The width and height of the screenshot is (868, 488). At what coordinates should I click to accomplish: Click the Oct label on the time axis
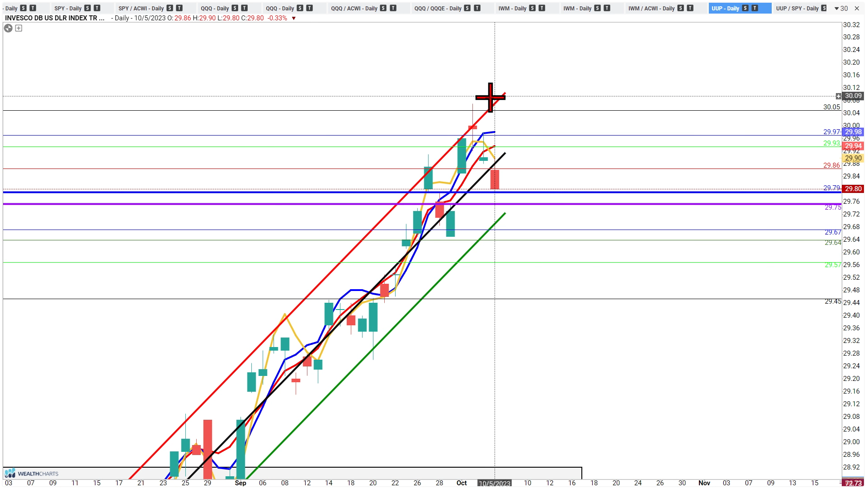coord(462,483)
